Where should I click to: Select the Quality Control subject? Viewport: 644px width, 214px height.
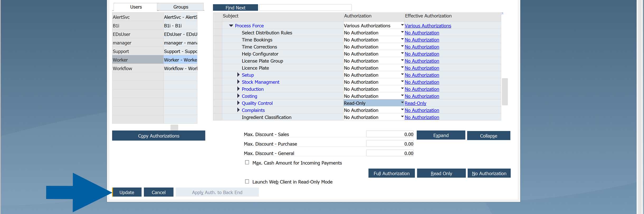(x=257, y=103)
